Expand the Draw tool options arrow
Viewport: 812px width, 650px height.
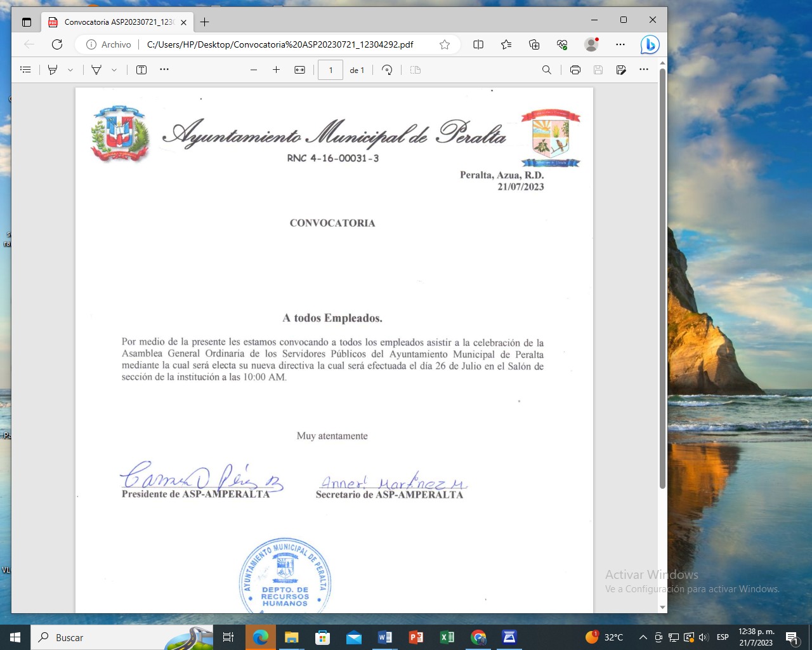point(70,70)
